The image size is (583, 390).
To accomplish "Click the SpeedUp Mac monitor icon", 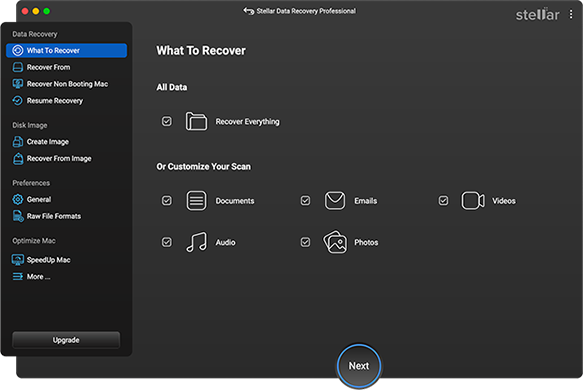I will tap(17, 260).
